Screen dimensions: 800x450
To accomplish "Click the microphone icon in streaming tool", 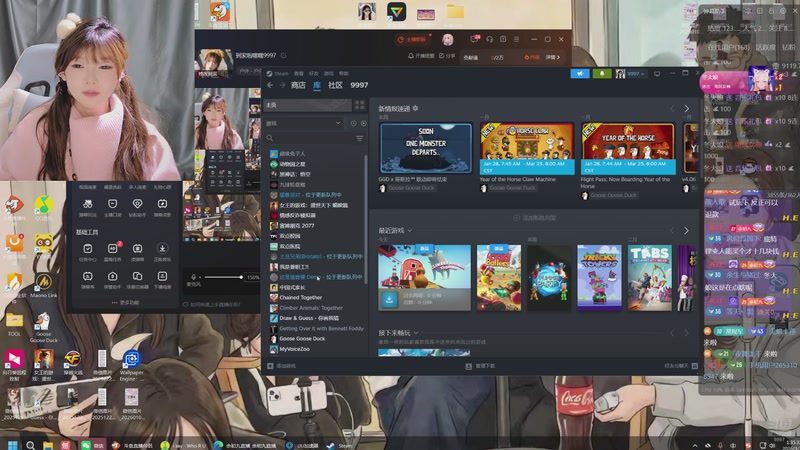I will click(193, 277).
